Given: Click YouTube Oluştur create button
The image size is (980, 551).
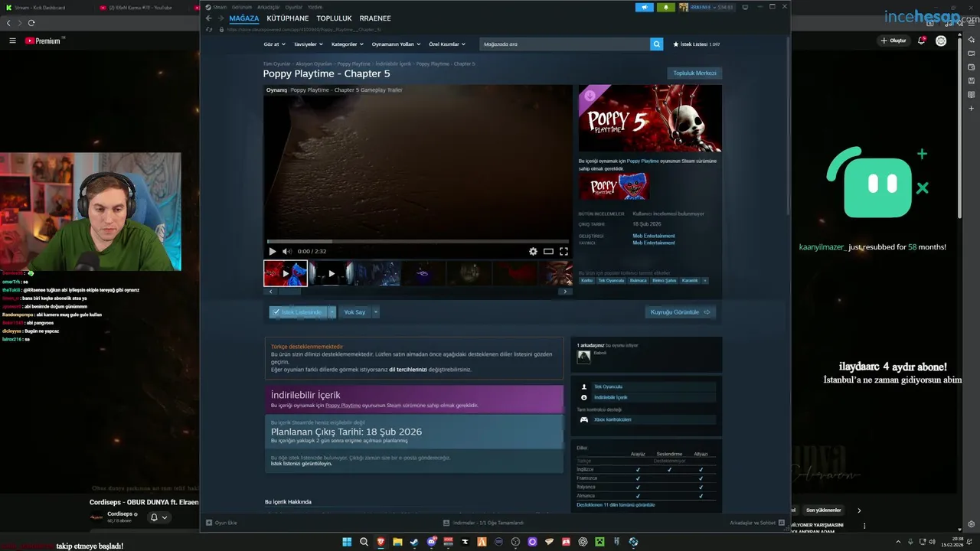Looking at the screenshot, I should pyautogui.click(x=893, y=41).
